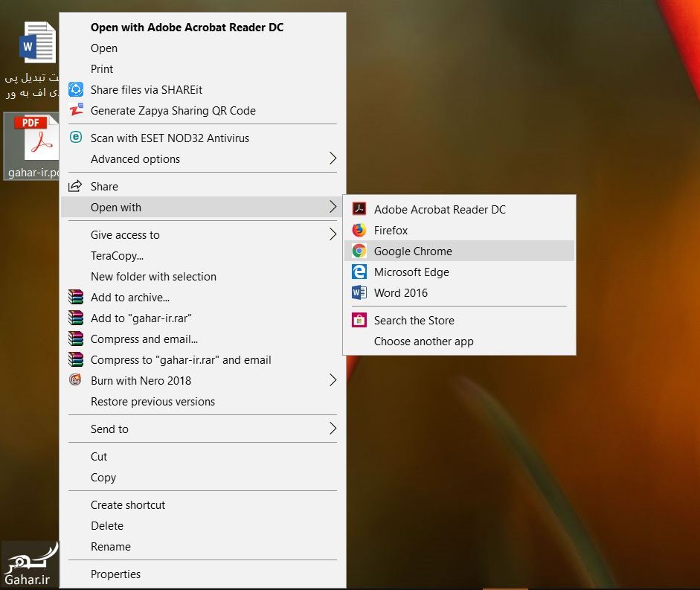Open file with Microsoft Edge
Screen dimensions: 700x590
(460, 272)
